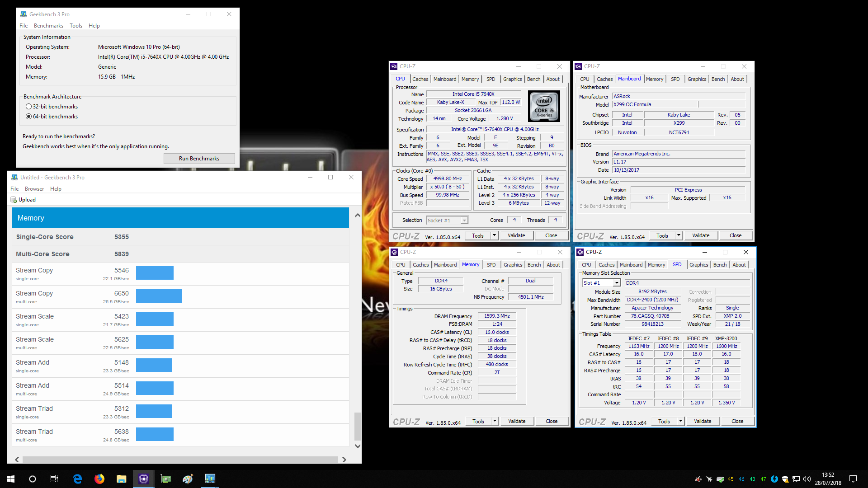Switch to Caches tab in CPU-Z CPU window
The height and width of the screenshot is (488, 868).
(x=420, y=79)
